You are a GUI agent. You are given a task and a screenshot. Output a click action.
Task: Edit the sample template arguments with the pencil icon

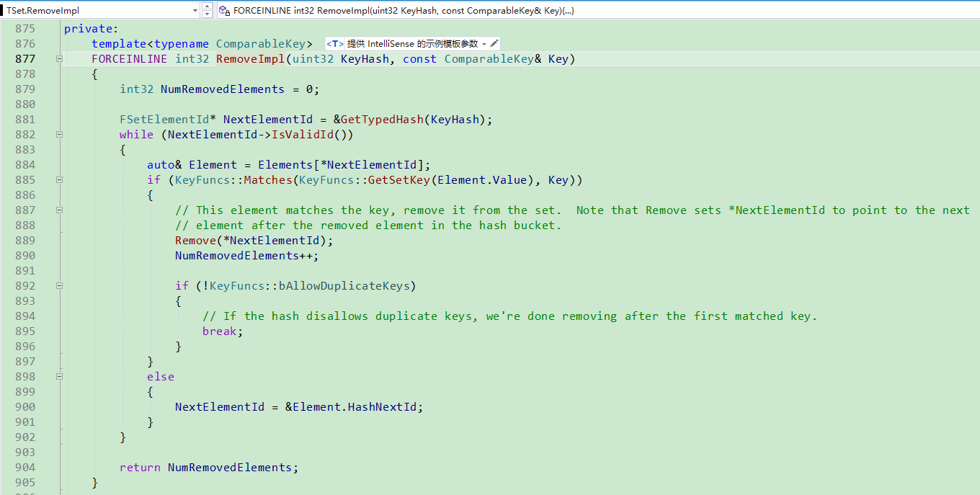coord(494,44)
